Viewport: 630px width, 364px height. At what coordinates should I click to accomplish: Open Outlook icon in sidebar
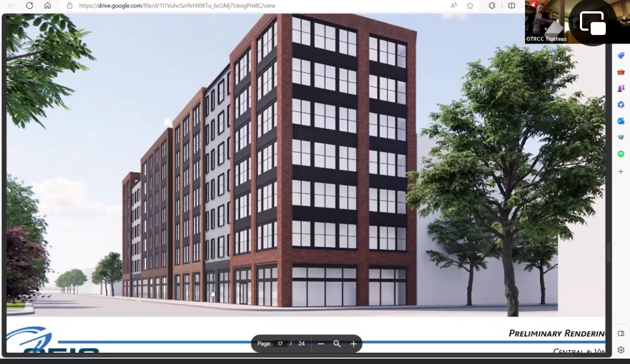click(x=621, y=121)
